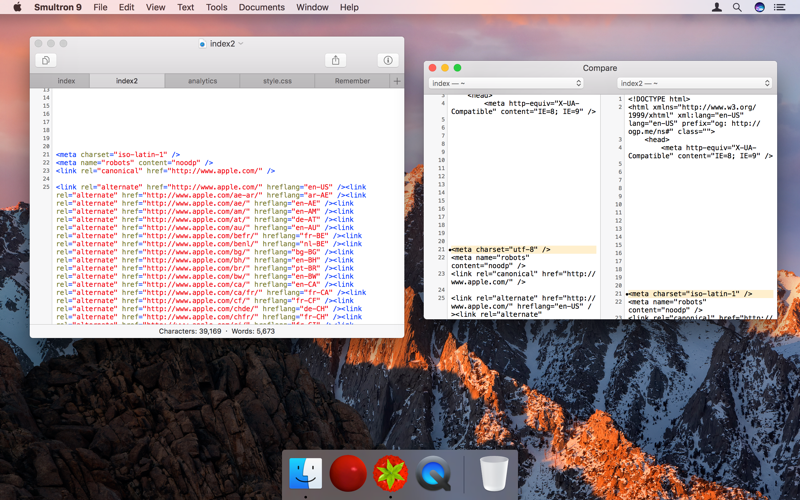
Task: Minimize the Compare window
Action: 445,68
